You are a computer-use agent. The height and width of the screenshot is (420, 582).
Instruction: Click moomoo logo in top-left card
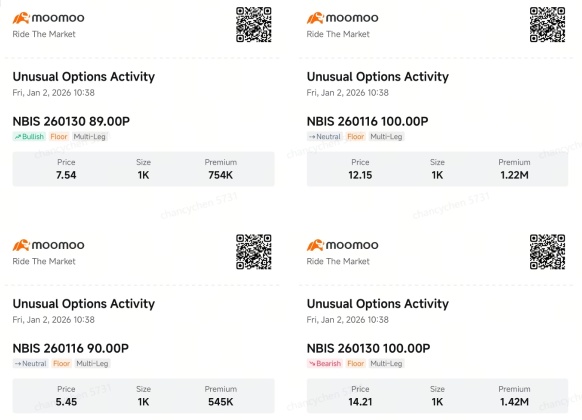48,18
